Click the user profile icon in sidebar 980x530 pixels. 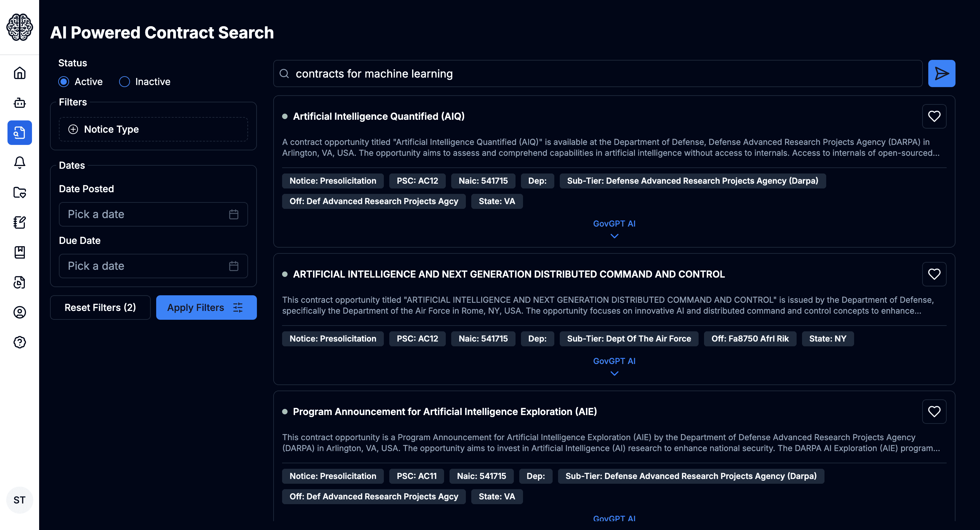click(x=20, y=312)
